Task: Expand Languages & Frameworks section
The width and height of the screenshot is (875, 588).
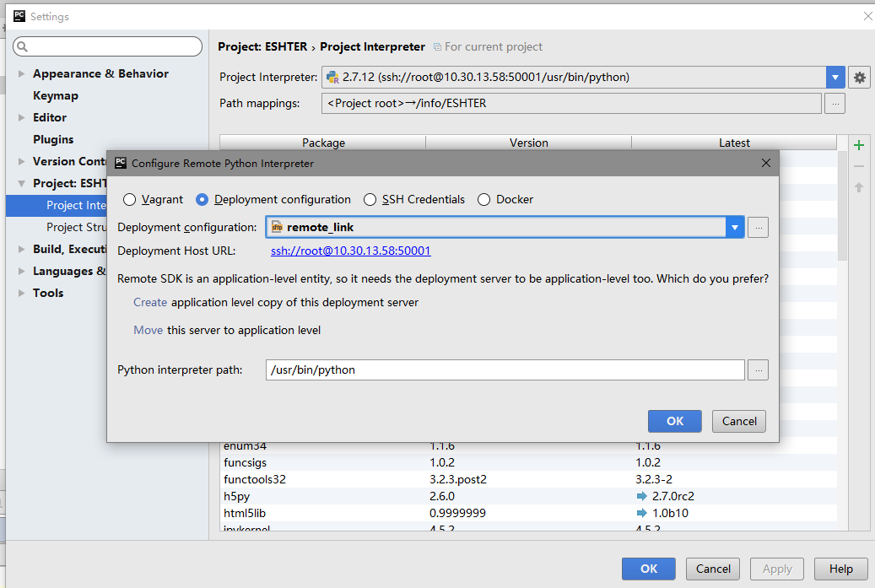Action: coord(21,271)
